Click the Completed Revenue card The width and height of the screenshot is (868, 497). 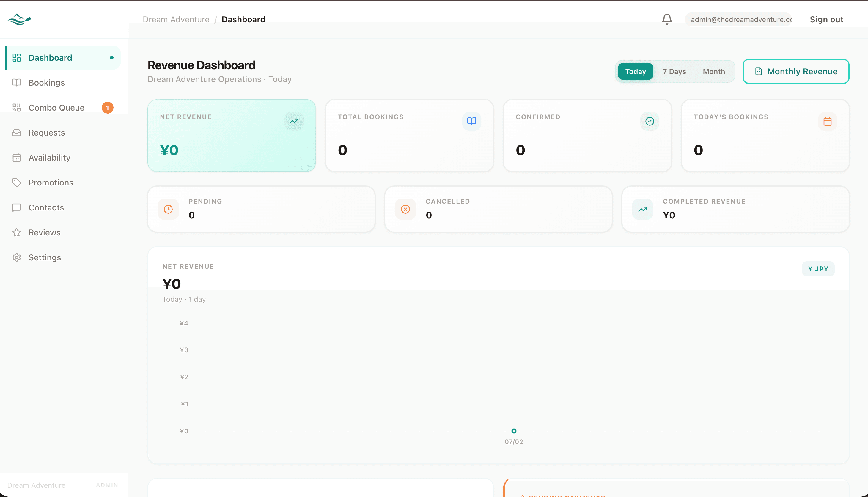[735, 209]
